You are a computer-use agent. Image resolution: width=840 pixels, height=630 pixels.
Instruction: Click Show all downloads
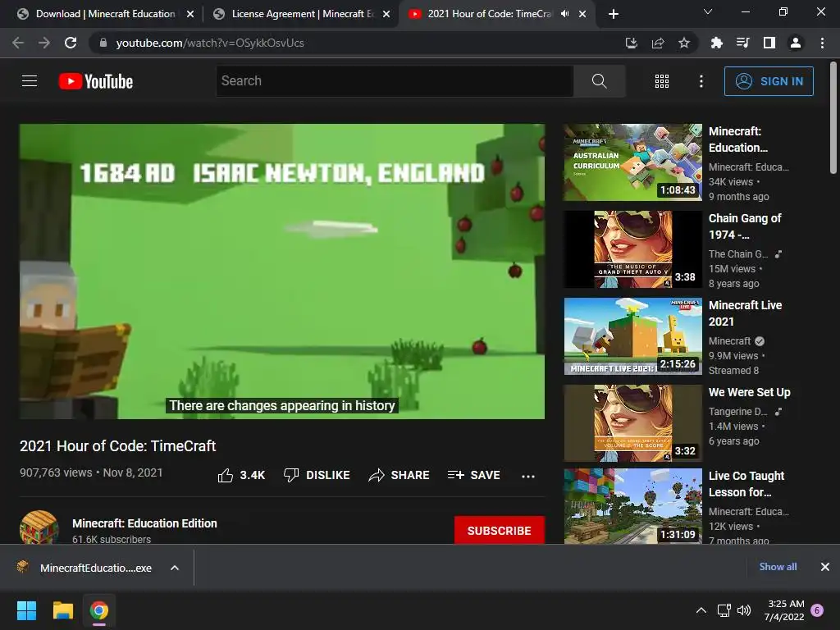pyautogui.click(x=778, y=567)
